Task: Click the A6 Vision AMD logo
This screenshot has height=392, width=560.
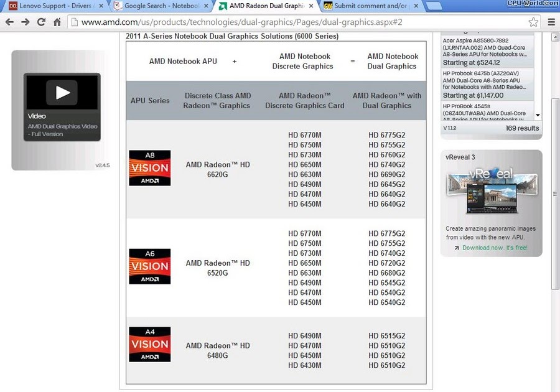Action: click(x=149, y=266)
